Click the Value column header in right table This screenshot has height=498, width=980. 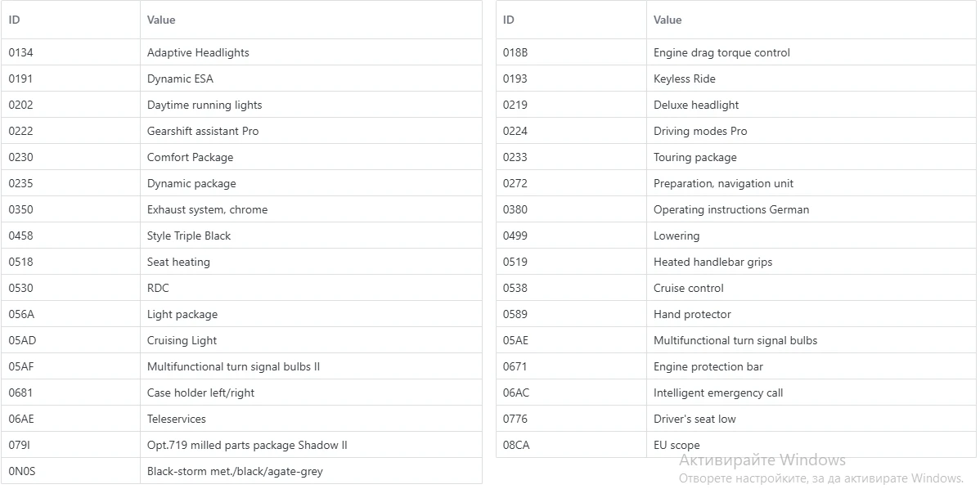pos(668,20)
